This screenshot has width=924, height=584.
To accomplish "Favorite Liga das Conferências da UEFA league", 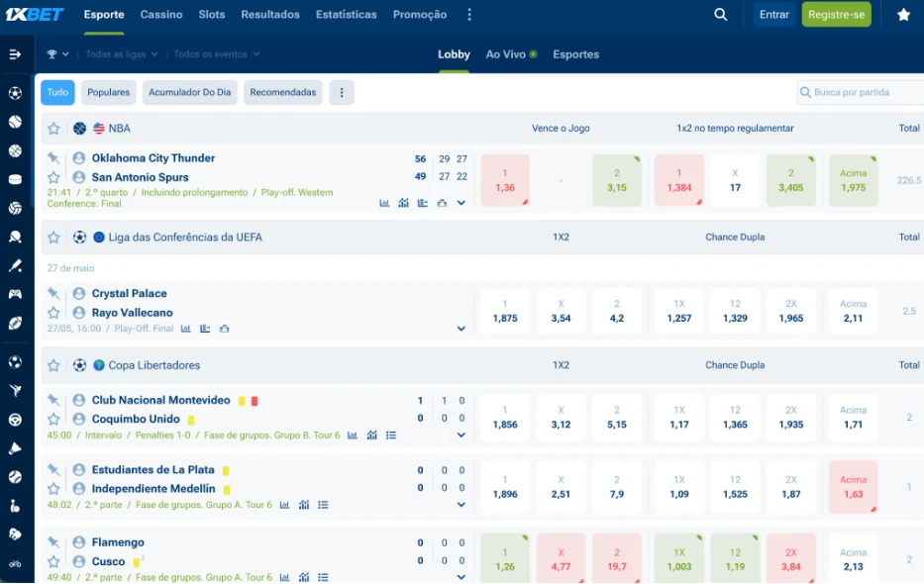I will tap(53, 238).
